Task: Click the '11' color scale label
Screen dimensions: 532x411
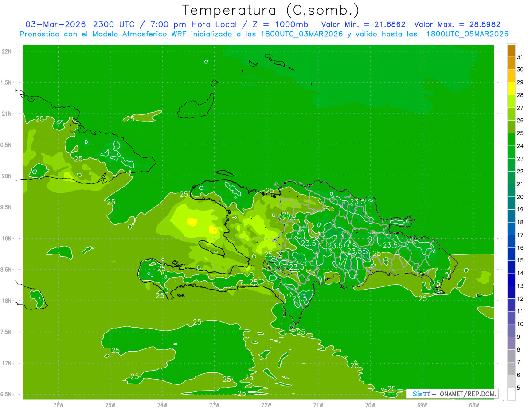Action: click(x=520, y=311)
